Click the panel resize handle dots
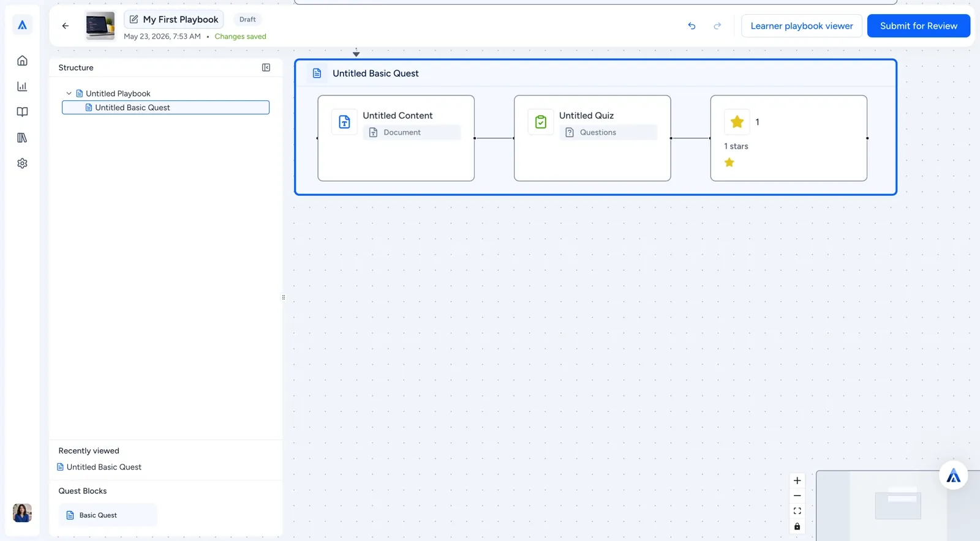 [x=284, y=297]
